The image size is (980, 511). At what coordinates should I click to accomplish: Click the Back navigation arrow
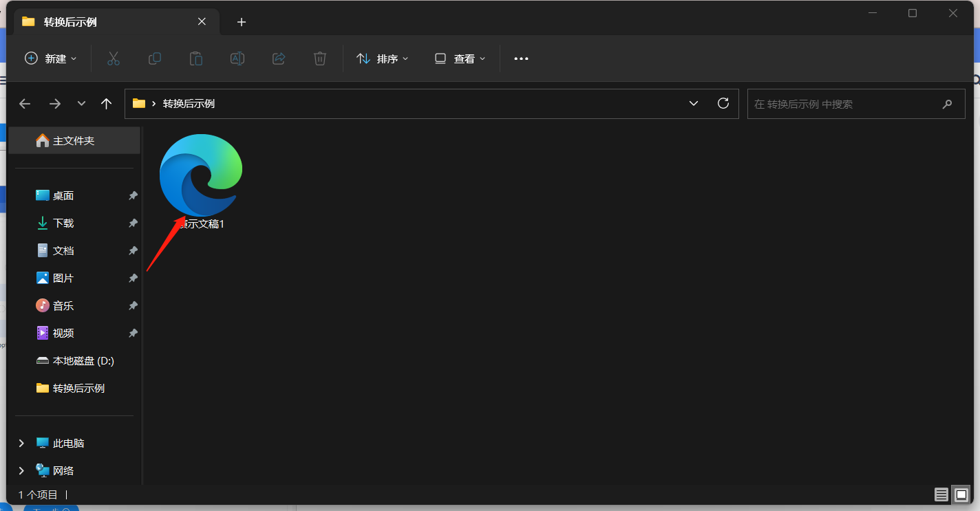click(25, 103)
